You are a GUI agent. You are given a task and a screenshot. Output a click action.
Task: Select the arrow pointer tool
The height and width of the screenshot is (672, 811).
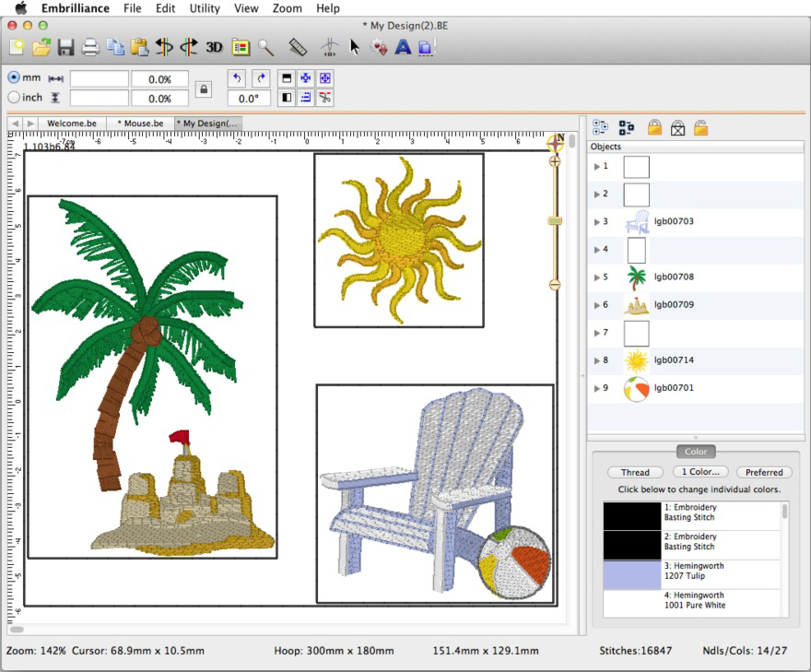click(x=354, y=46)
